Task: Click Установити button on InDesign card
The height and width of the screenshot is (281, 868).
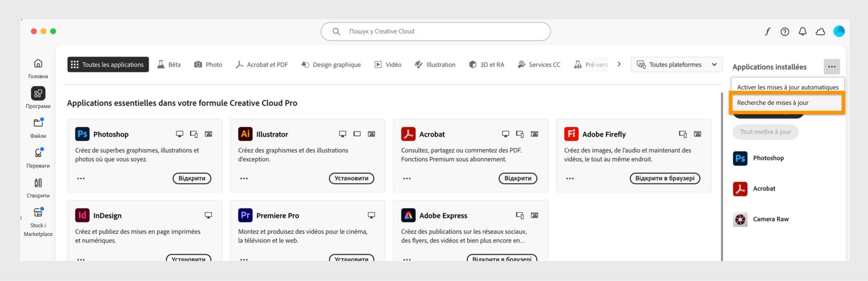Action: click(x=189, y=258)
